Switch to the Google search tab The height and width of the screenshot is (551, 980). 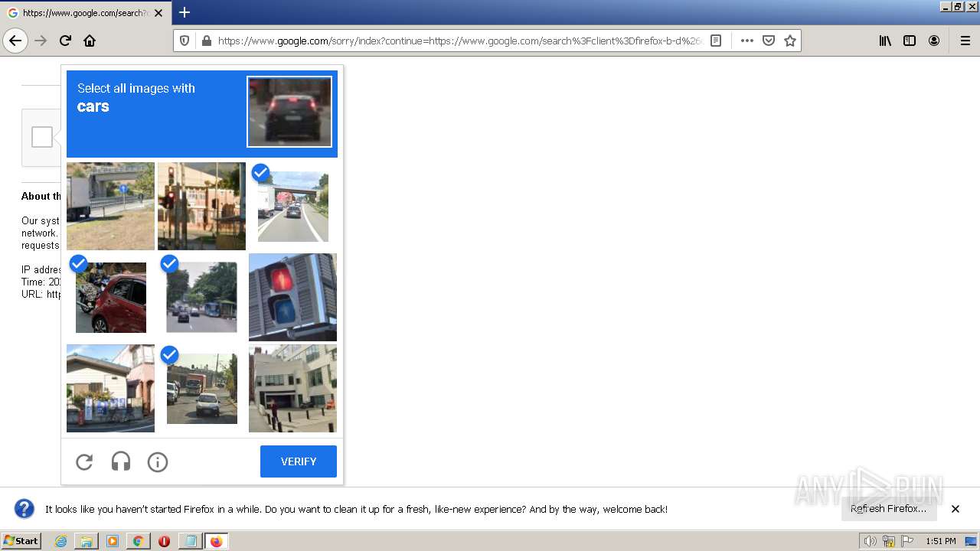tap(86, 13)
